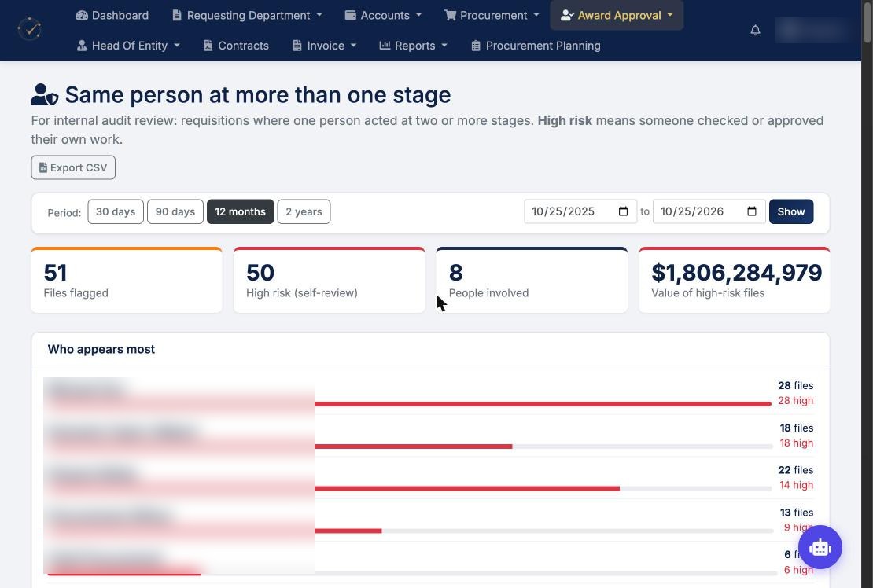Click the user-shield icon beside page title
The image size is (873, 588).
coord(45,94)
